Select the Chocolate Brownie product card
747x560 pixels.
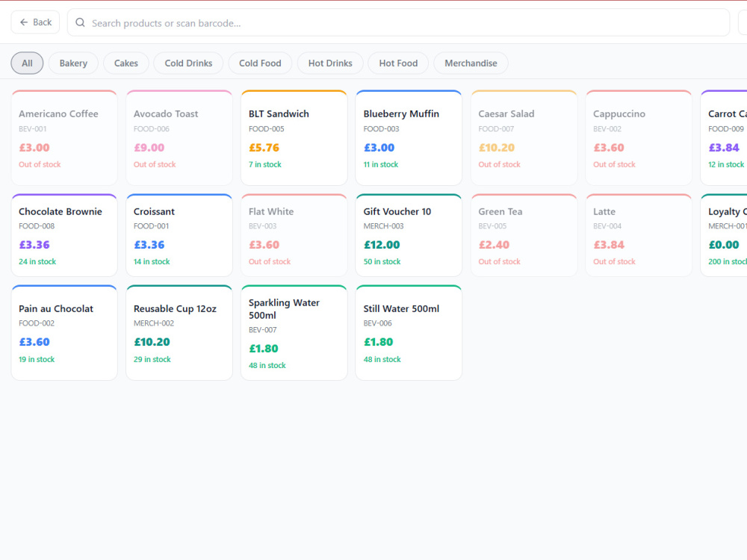click(x=64, y=235)
